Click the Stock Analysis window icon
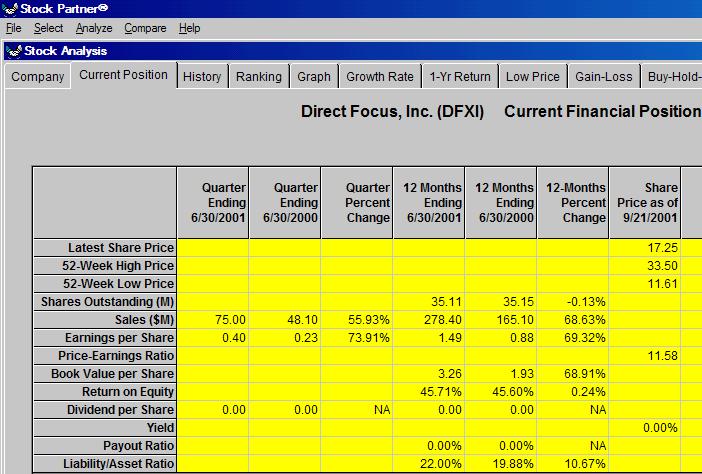Screen dimensions: 702x474 14,51
